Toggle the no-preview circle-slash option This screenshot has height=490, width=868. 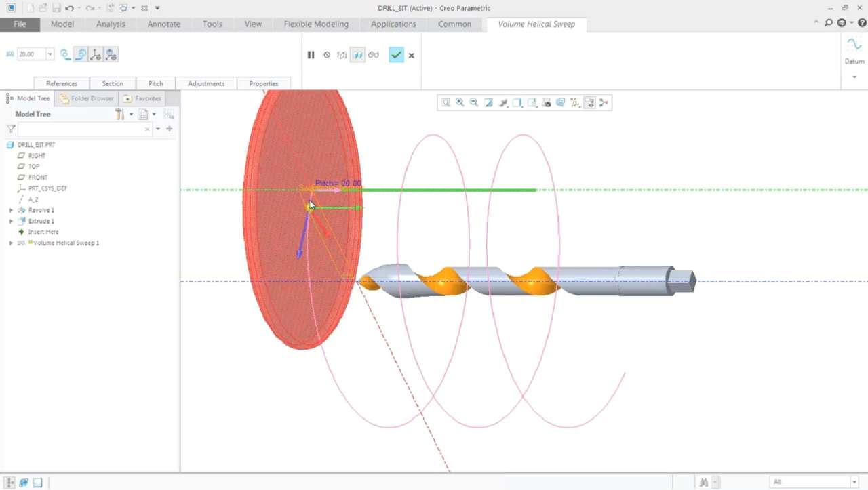tap(327, 55)
